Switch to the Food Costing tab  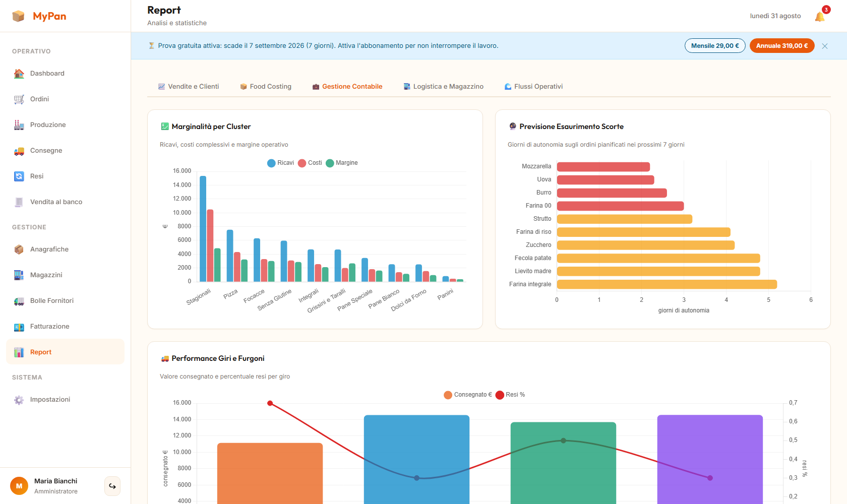[x=266, y=87]
